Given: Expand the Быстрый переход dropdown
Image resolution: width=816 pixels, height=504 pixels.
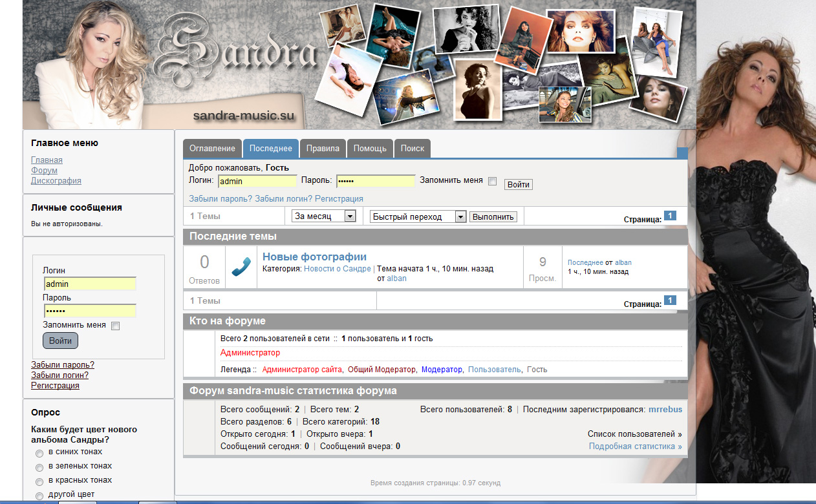Looking at the screenshot, I should (x=418, y=216).
